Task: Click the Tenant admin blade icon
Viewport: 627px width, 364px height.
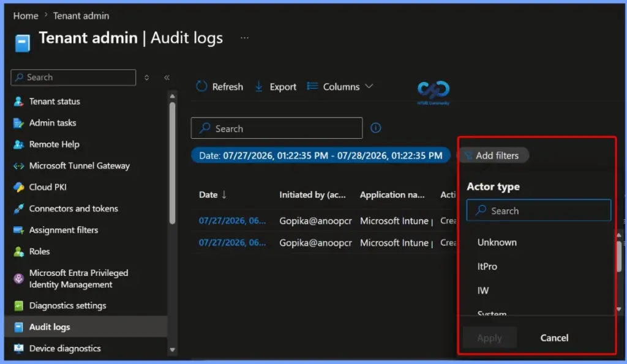Action: (23, 43)
